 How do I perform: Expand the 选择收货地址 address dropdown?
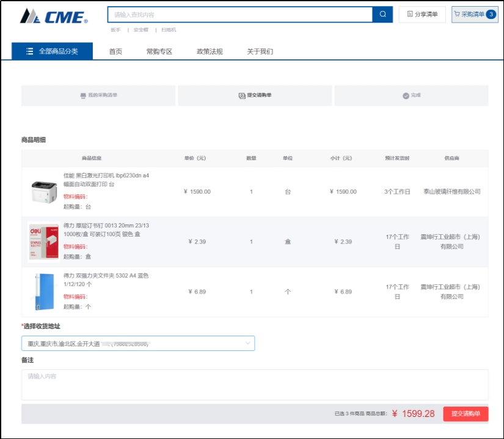click(x=138, y=344)
